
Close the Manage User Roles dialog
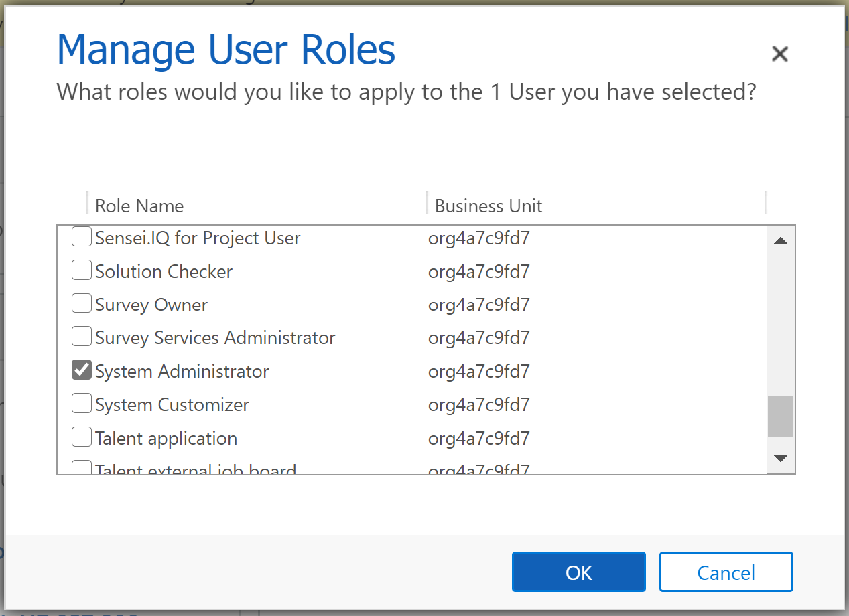tap(779, 54)
